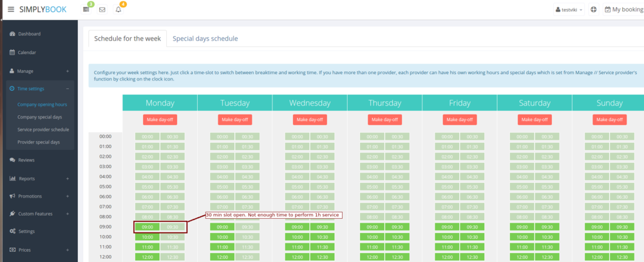The width and height of the screenshot is (644, 262).
Task: Open the task list icon with badge 3
Action: [x=86, y=10]
